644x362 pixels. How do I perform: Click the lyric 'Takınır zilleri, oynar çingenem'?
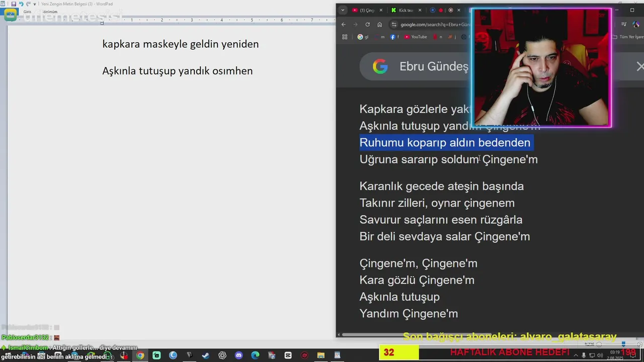coord(437,203)
